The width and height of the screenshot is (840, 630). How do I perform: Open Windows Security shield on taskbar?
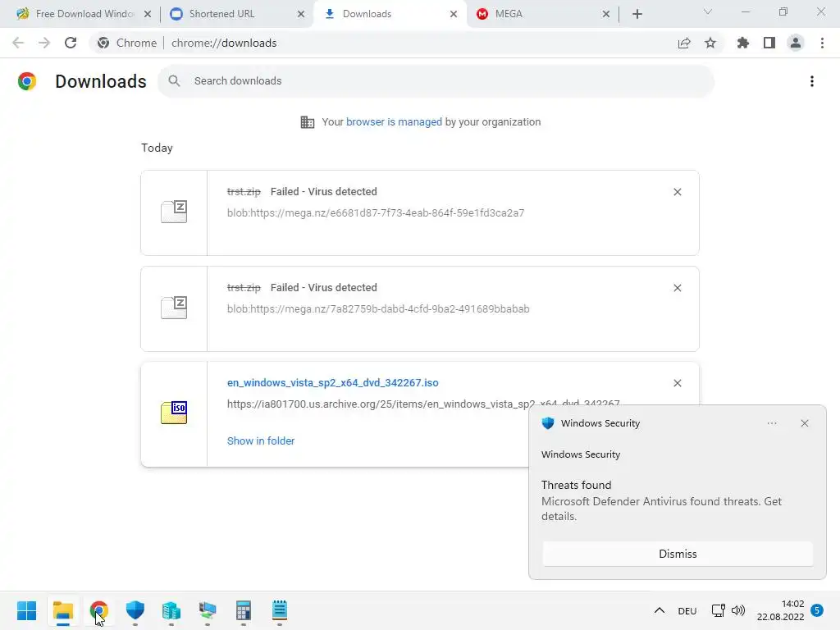135,610
